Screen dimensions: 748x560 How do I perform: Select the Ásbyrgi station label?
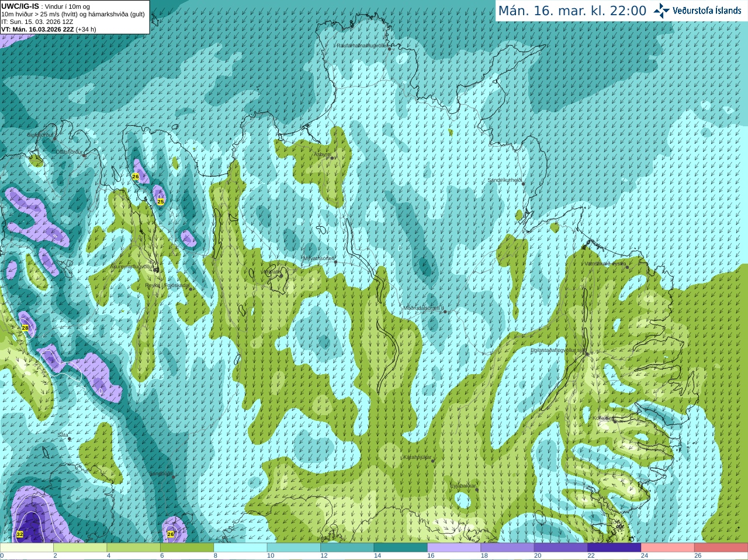pos(322,154)
